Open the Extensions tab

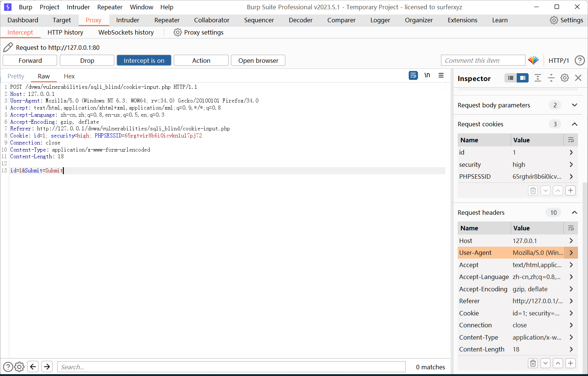pos(463,20)
